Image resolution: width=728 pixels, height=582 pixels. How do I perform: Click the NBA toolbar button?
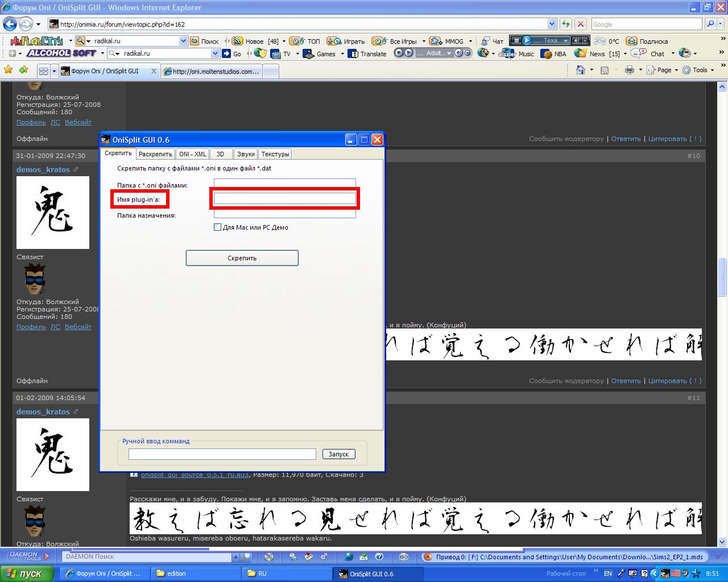coord(554,54)
